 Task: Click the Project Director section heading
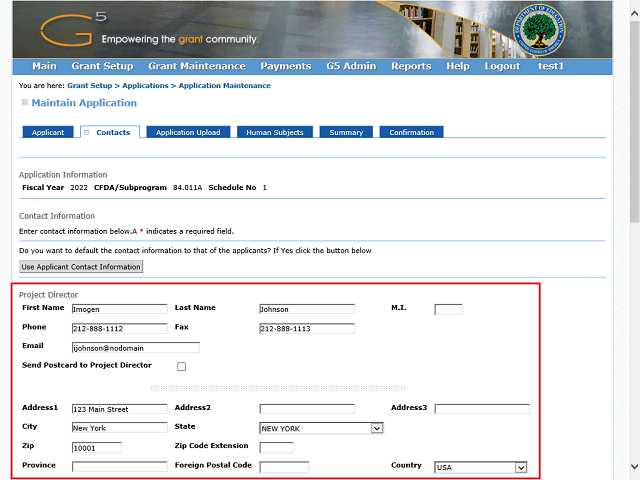point(48,295)
